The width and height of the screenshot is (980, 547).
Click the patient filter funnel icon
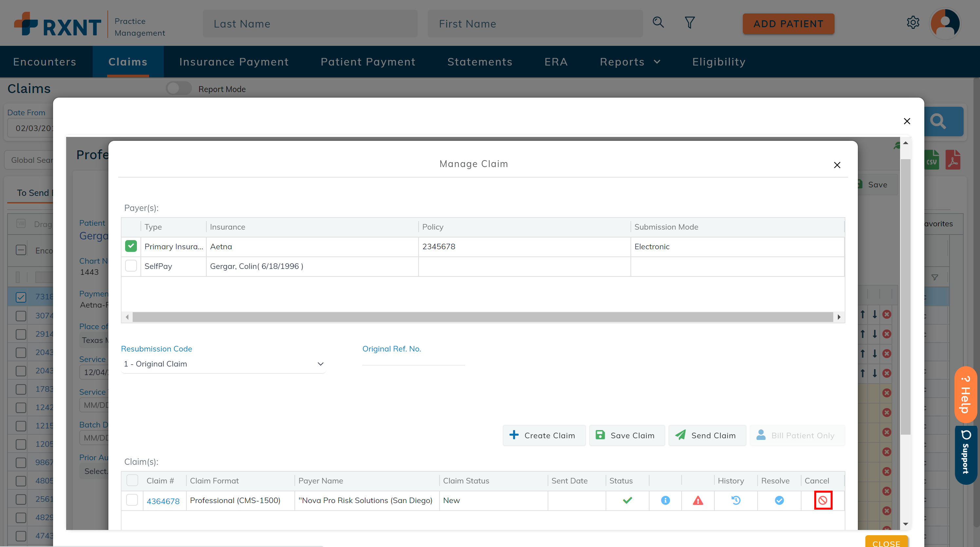pyautogui.click(x=689, y=23)
